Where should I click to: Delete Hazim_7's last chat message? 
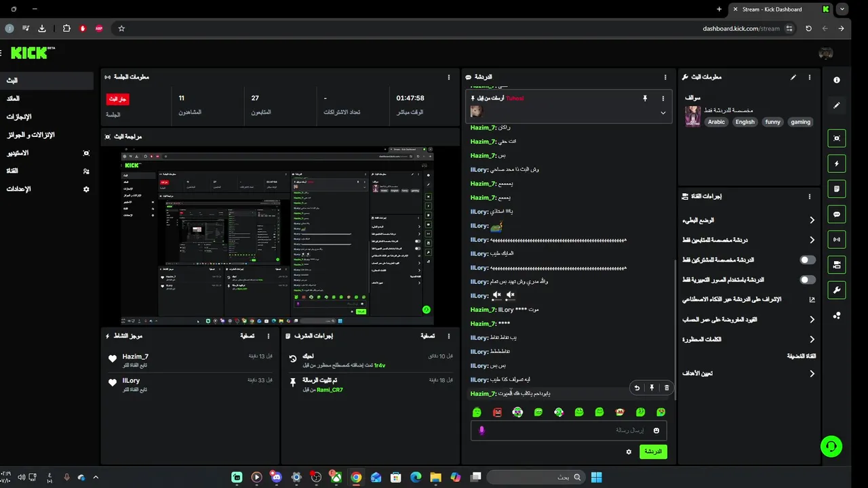[x=667, y=388]
